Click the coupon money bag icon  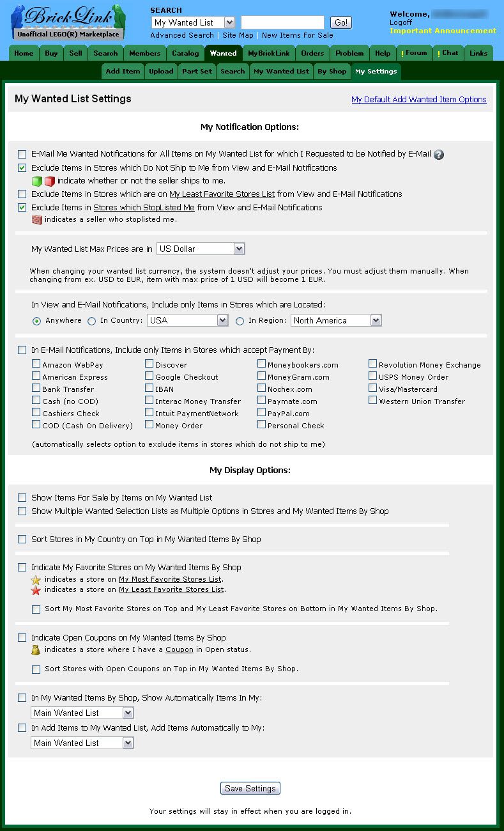tap(36, 650)
